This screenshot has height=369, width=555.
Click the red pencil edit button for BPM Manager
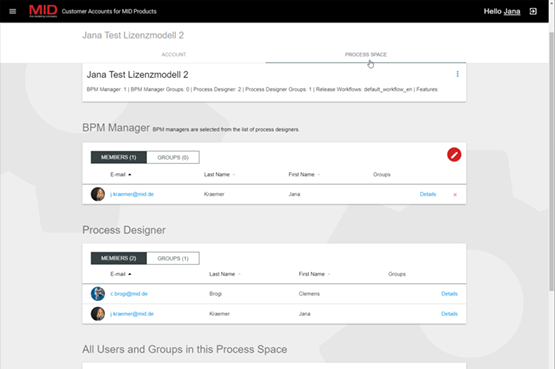[x=454, y=155]
